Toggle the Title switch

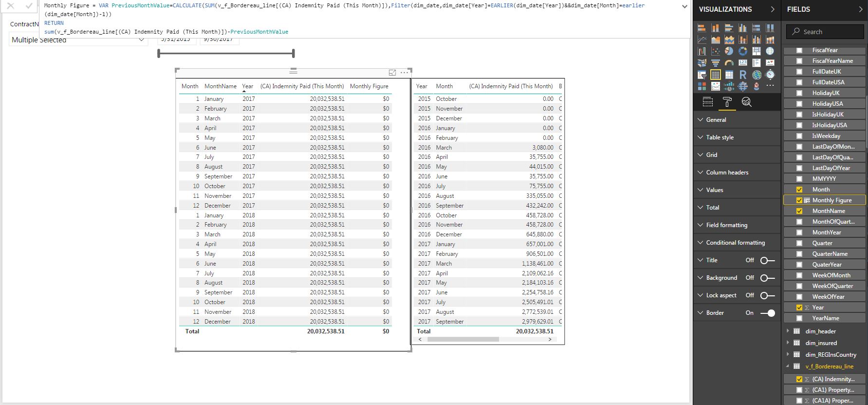[767, 260]
